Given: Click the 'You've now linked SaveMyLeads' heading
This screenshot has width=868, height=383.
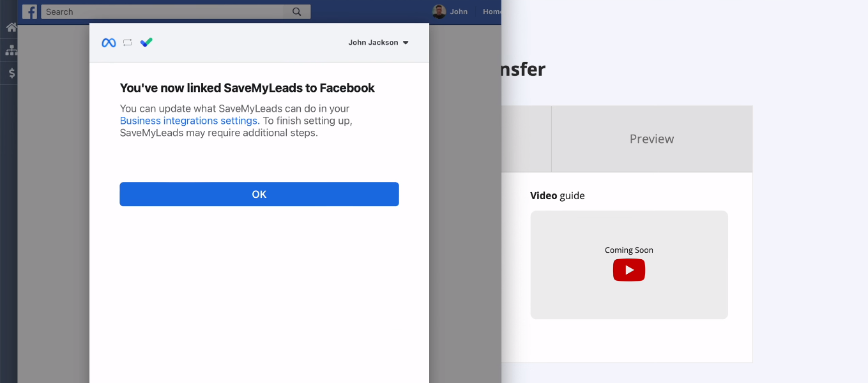Looking at the screenshot, I should tap(247, 88).
